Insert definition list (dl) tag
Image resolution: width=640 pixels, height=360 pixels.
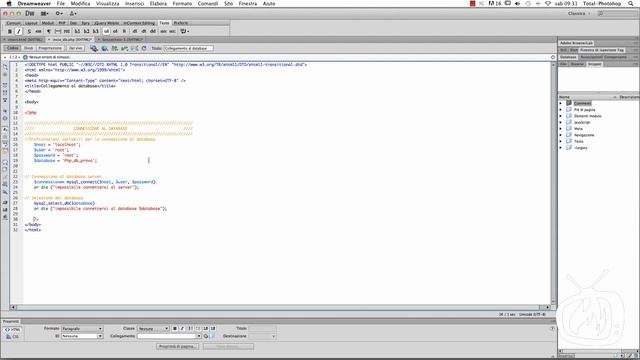[x=134, y=31]
